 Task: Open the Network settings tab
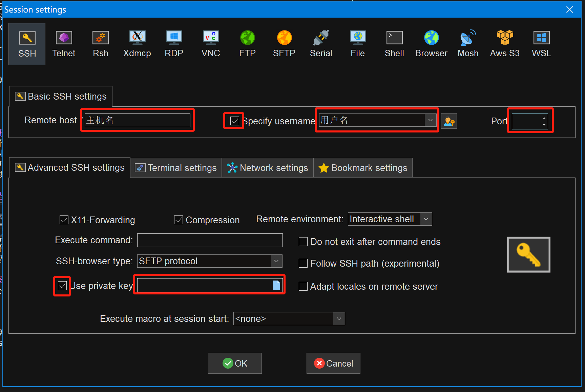point(268,168)
